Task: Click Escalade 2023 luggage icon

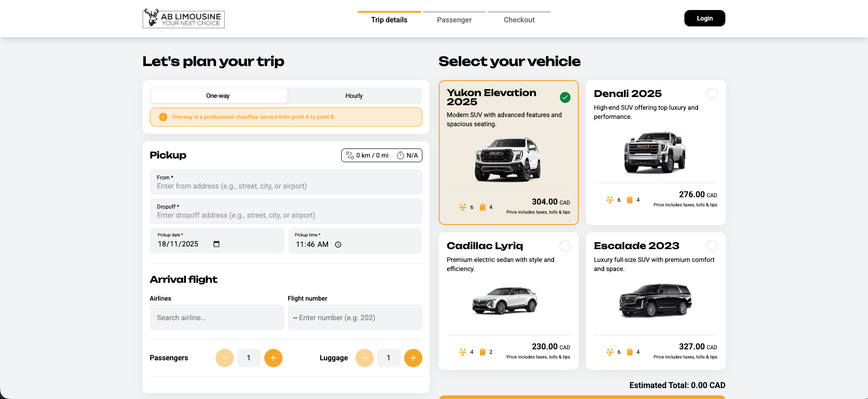Action: tap(630, 352)
